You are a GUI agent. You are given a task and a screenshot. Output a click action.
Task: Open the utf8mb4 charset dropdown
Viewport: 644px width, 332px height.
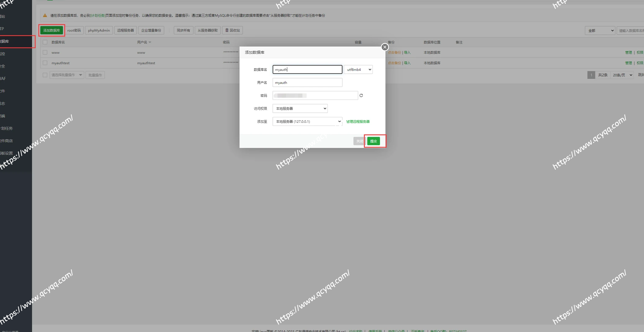coord(358,70)
